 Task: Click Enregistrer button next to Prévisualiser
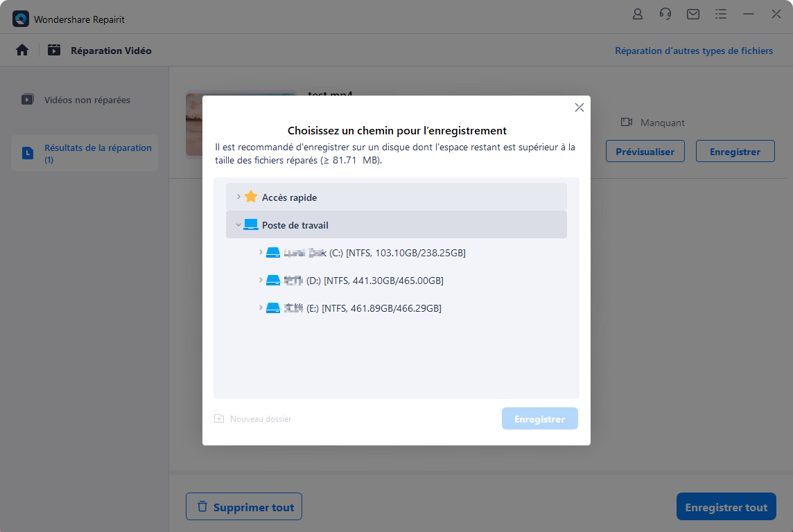pyautogui.click(x=735, y=151)
